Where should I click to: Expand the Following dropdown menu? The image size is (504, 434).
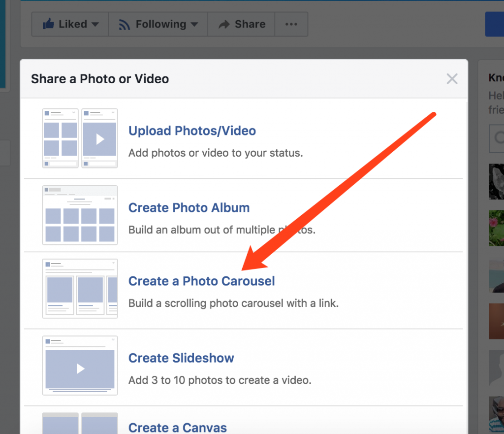158,24
